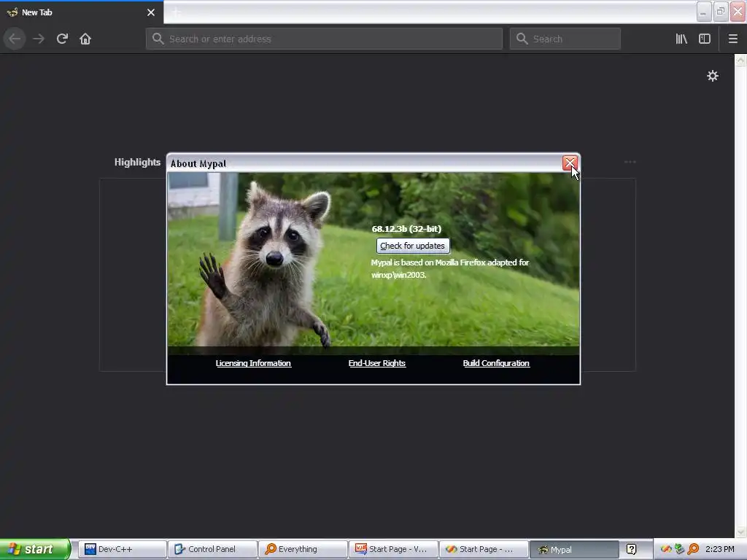The height and width of the screenshot is (560, 747).
Task: Click the Search box in toolbar
Action: coord(565,39)
